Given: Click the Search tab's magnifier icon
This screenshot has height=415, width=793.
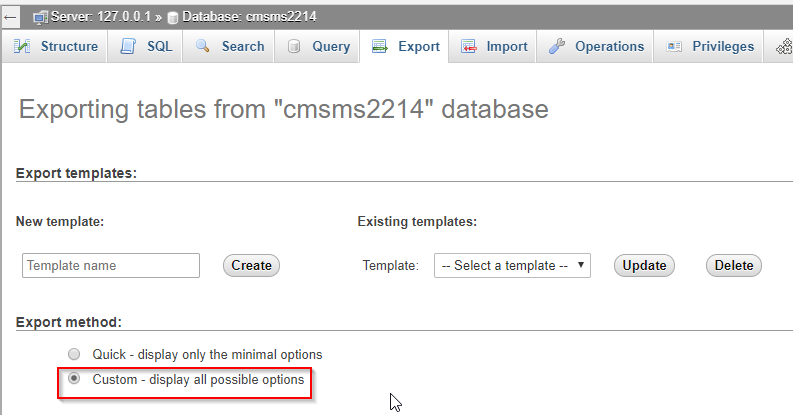Looking at the screenshot, I should point(203,47).
